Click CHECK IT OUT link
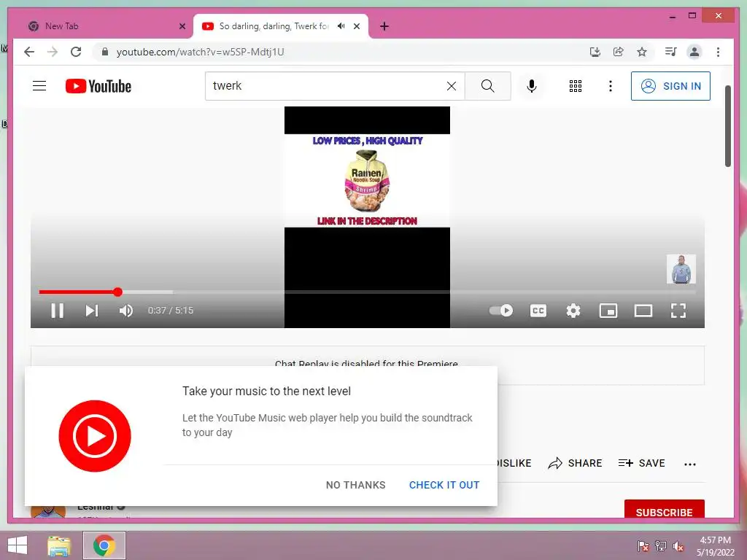 coord(444,485)
